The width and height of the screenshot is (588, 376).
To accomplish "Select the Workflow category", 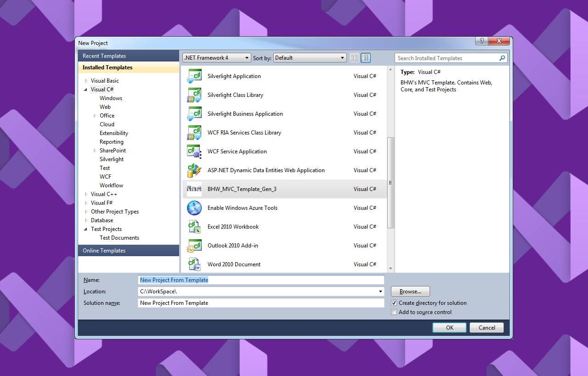I will [112, 185].
